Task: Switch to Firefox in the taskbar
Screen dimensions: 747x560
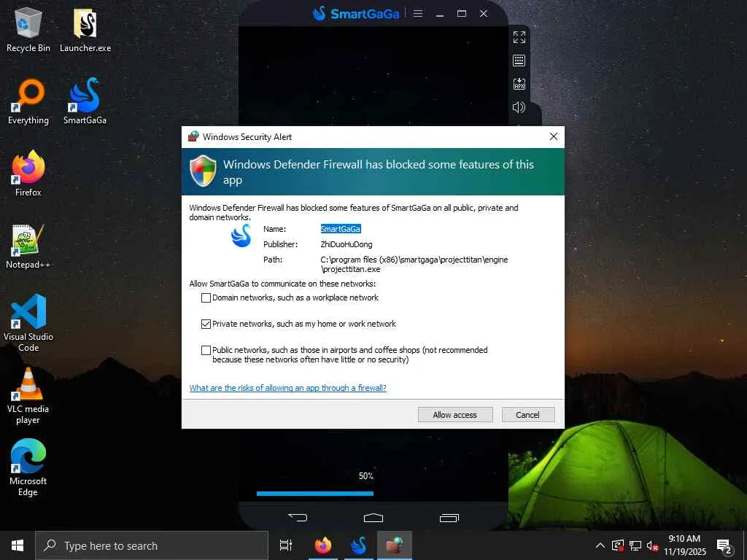Action: 323,545
